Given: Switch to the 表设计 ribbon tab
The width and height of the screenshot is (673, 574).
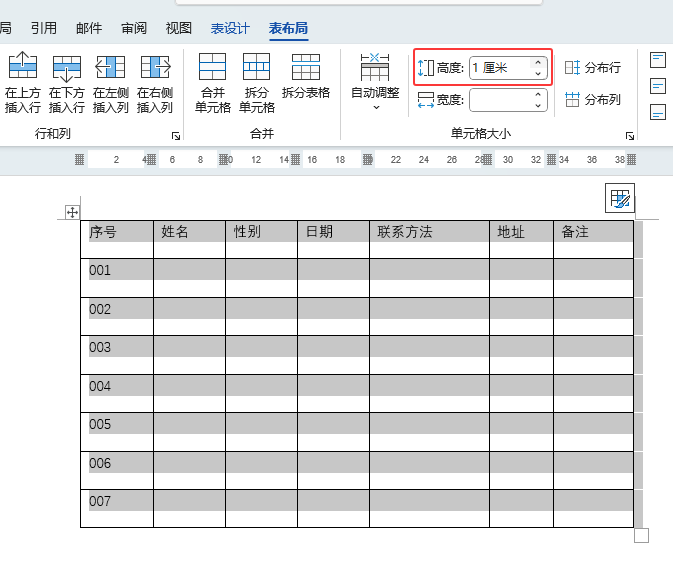Looking at the screenshot, I should click(x=230, y=28).
